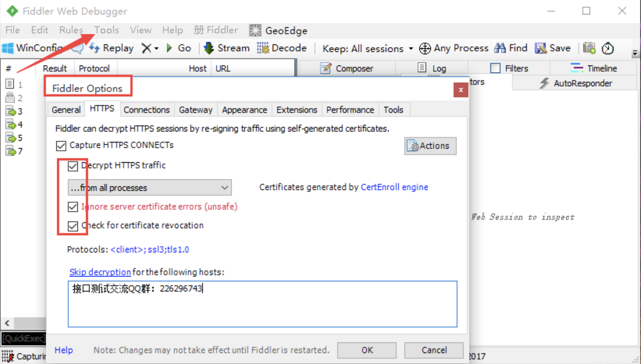Image resolution: width=641 pixels, height=364 pixels.
Task: Click the timer stopwatch icon in toolbar
Action: [x=608, y=48]
